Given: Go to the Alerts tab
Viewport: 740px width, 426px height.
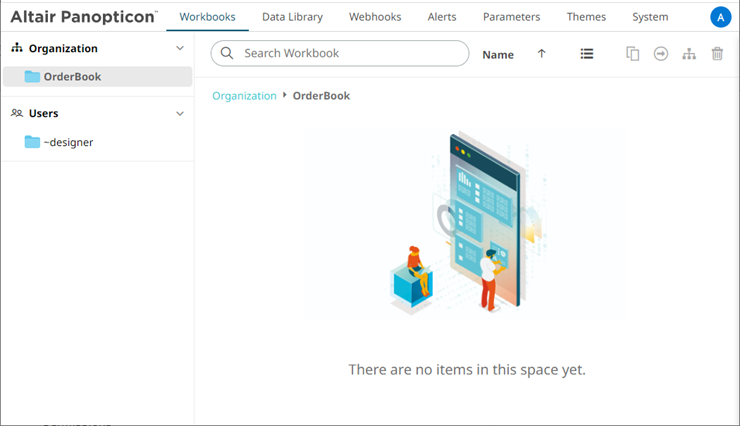Looking at the screenshot, I should pyautogui.click(x=442, y=17).
